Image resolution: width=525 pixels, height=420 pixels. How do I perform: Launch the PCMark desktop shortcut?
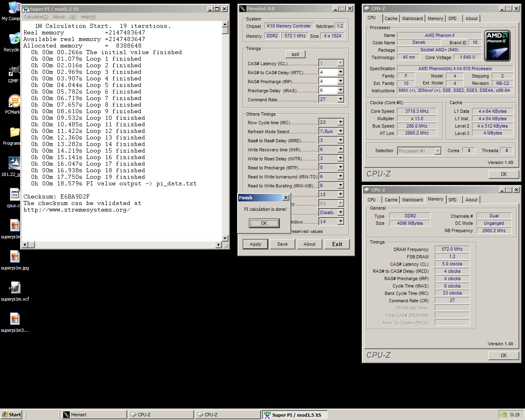[x=14, y=101]
